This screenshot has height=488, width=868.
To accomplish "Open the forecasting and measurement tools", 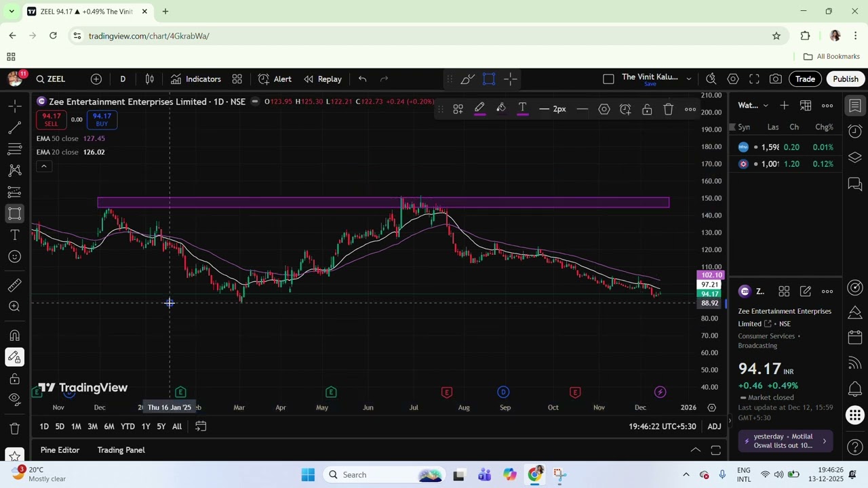I will point(14,192).
